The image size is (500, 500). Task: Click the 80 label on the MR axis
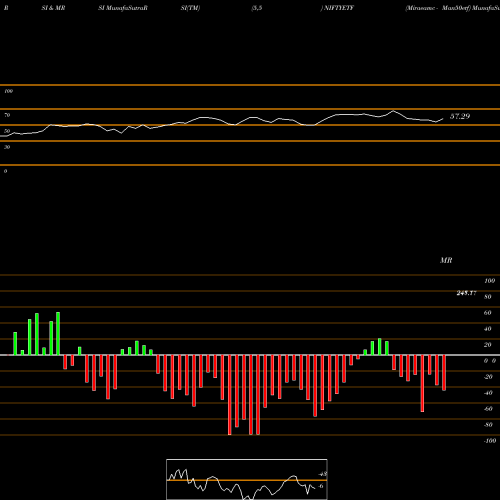(x=488, y=297)
